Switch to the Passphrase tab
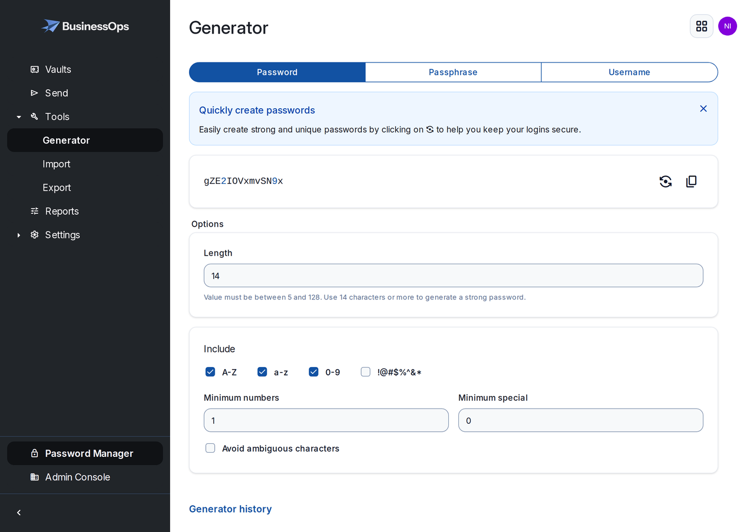This screenshot has width=756, height=532. coord(453,72)
